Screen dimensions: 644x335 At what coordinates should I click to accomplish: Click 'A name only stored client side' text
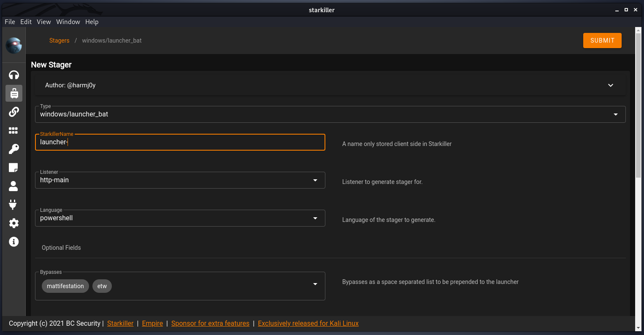point(397,144)
